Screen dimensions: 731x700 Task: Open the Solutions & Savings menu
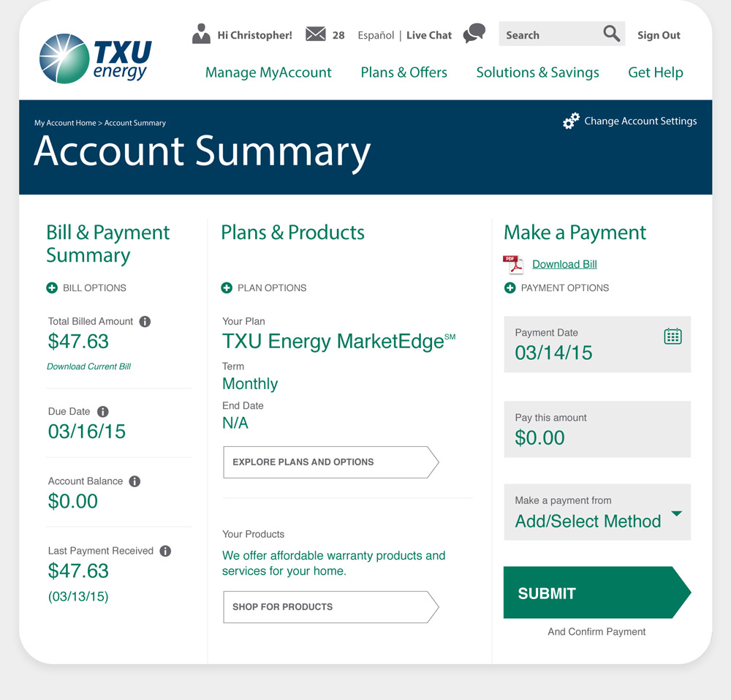(537, 72)
